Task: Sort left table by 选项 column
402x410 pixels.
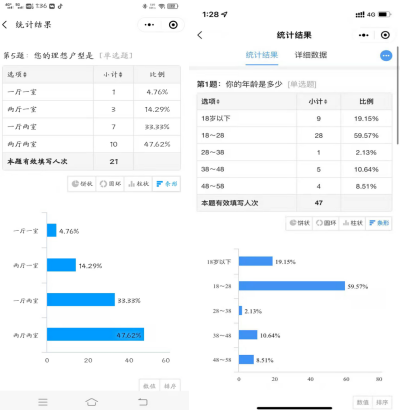Action: (x=17, y=74)
